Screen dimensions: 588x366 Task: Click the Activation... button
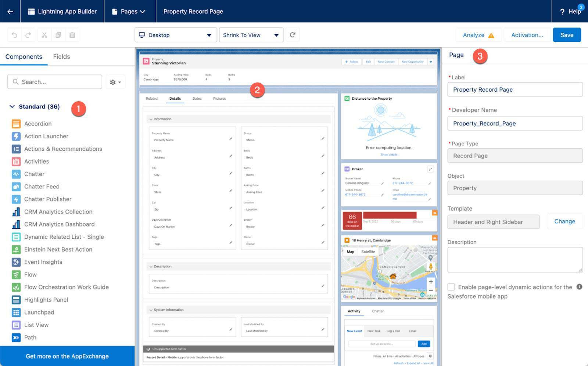click(x=527, y=35)
